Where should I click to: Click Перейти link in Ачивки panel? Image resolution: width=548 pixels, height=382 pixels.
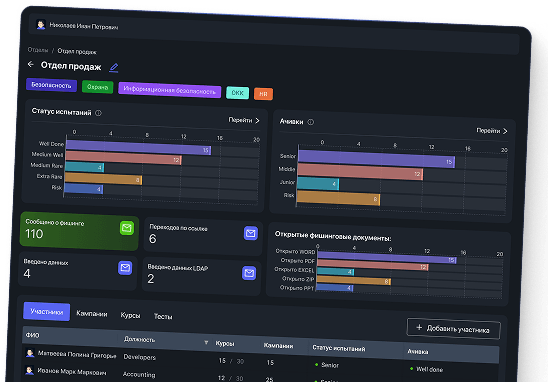pyautogui.click(x=492, y=131)
